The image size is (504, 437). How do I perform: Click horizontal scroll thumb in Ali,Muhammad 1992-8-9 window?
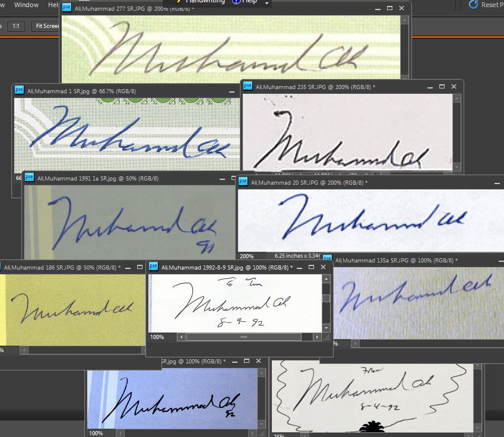coord(243,337)
